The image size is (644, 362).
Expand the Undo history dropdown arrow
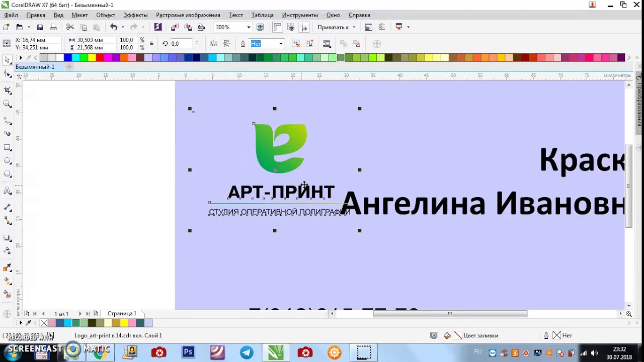123,27
